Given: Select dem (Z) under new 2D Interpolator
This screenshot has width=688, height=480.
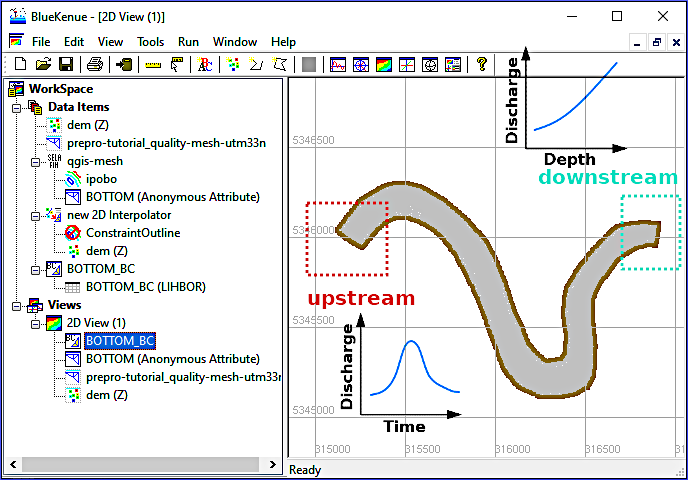Looking at the screenshot, I should pos(107,251).
